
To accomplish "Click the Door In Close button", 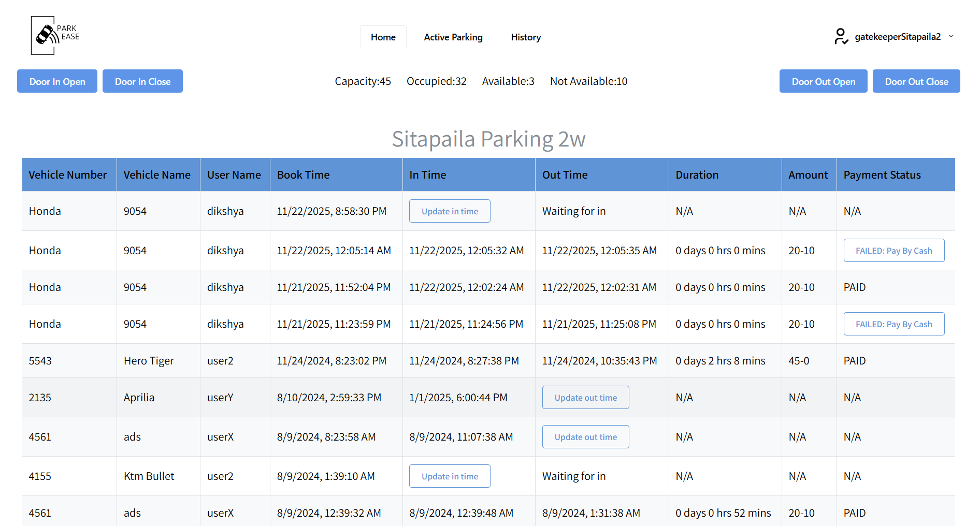I will click(142, 81).
